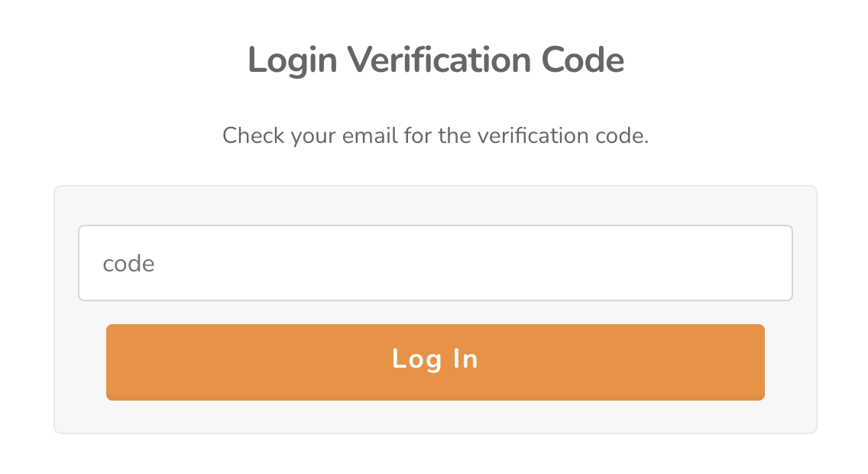Activate the white code entry field

click(x=435, y=263)
